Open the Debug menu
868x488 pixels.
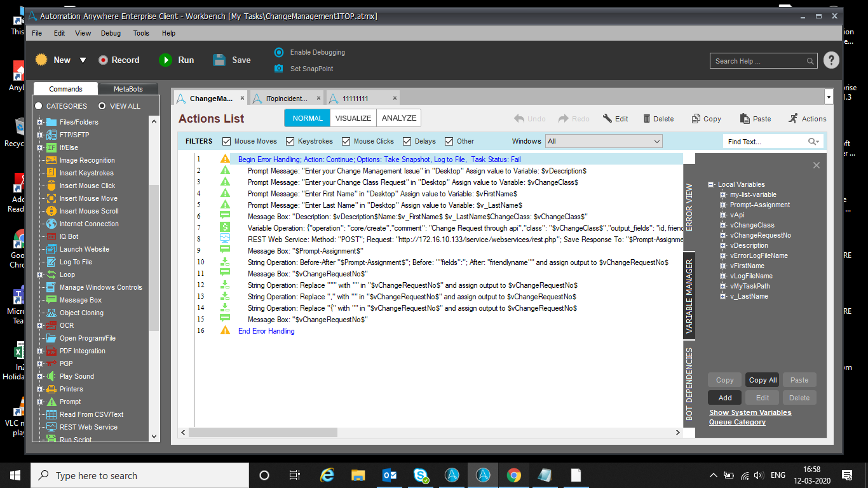(111, 33)
